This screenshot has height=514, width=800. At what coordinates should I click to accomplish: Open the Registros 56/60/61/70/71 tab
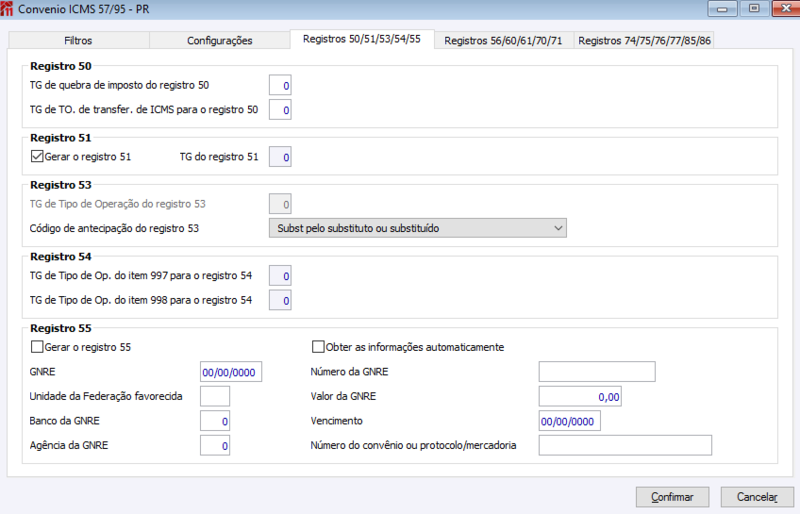pyautogui.click(x=503, y=40)
